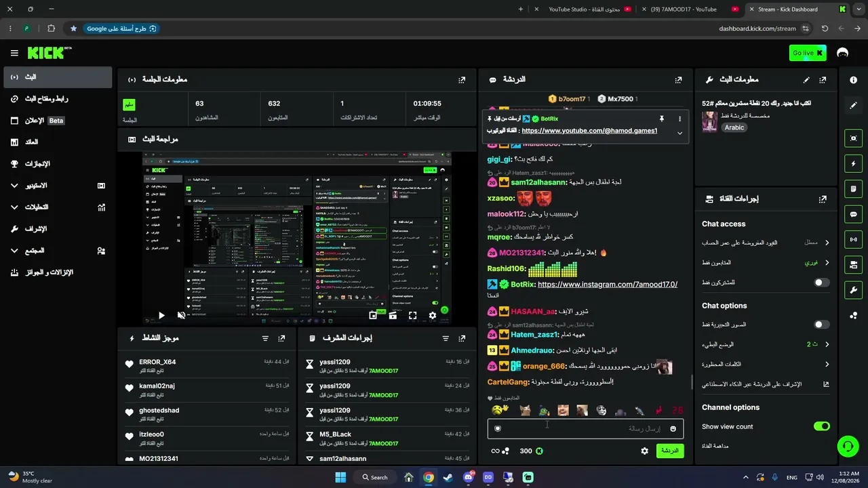Pop out the stream info panel

coord(823,79)
